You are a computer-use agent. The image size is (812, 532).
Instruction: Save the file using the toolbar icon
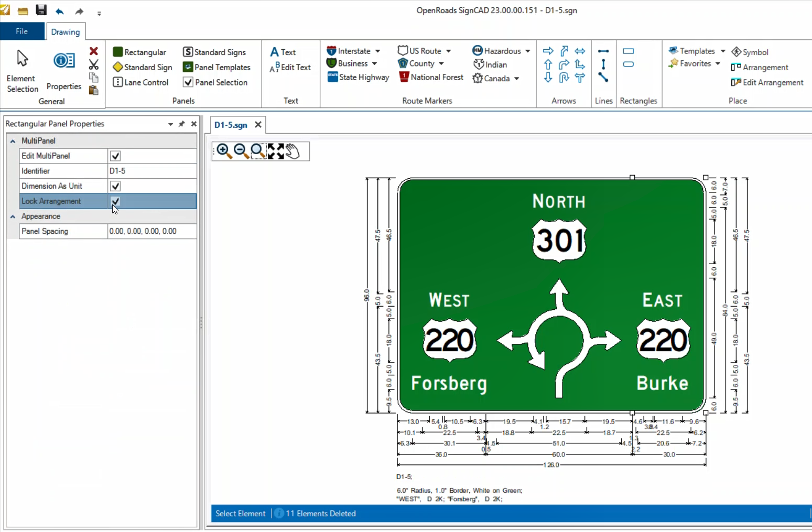point(41,9)
